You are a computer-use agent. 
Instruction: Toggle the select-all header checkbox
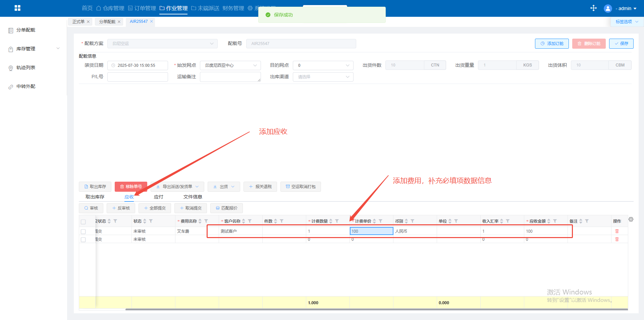coord(83,222)
